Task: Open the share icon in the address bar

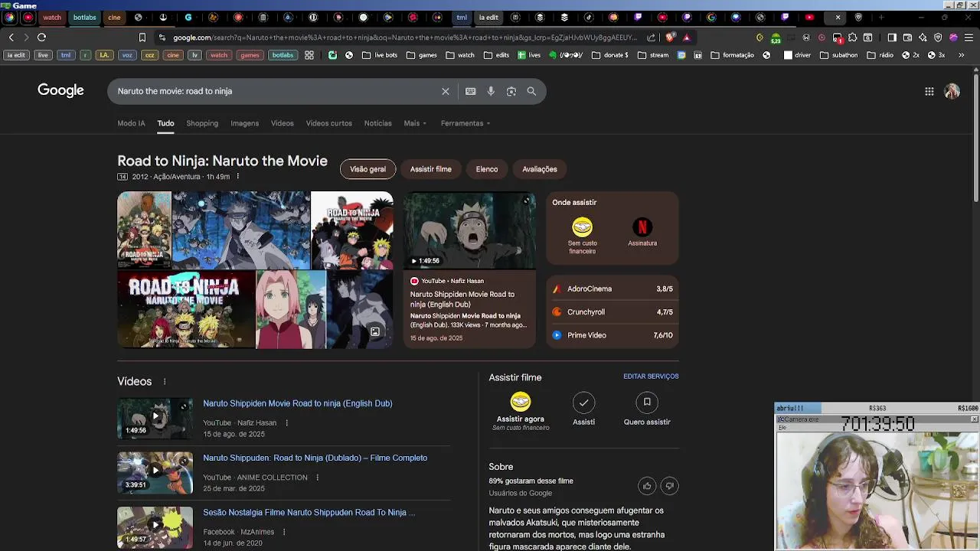Action: click(x=651, y=37)
